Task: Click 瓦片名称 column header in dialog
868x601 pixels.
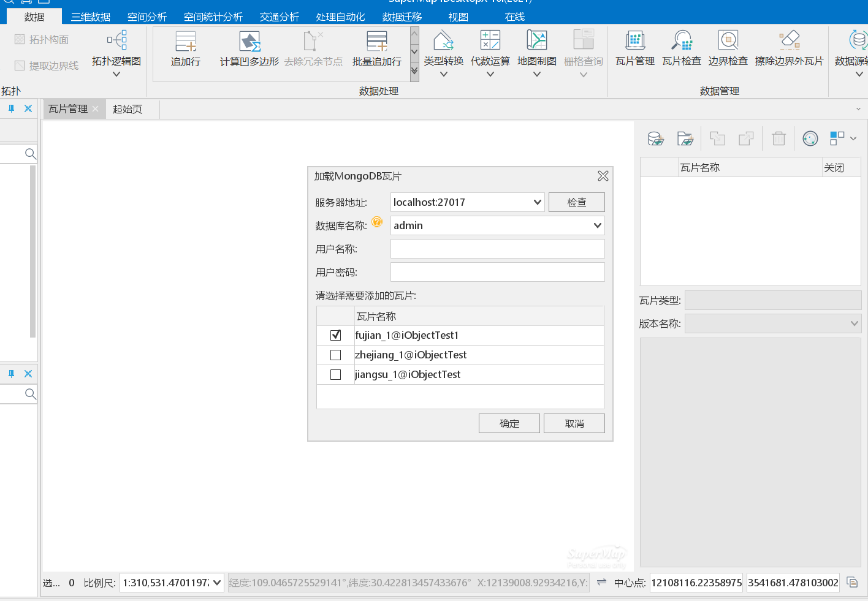Action: 479,316
